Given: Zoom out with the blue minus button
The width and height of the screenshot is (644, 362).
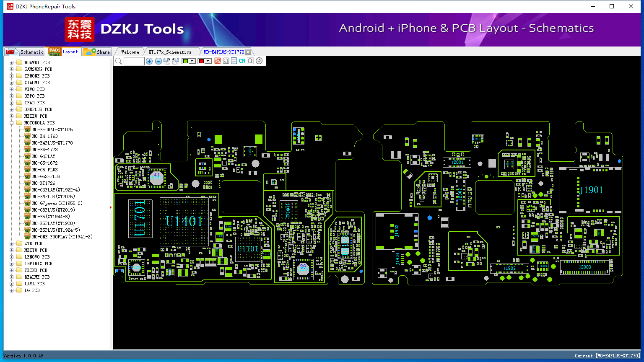Looking at the screenshot, I should tap(158, 61).
